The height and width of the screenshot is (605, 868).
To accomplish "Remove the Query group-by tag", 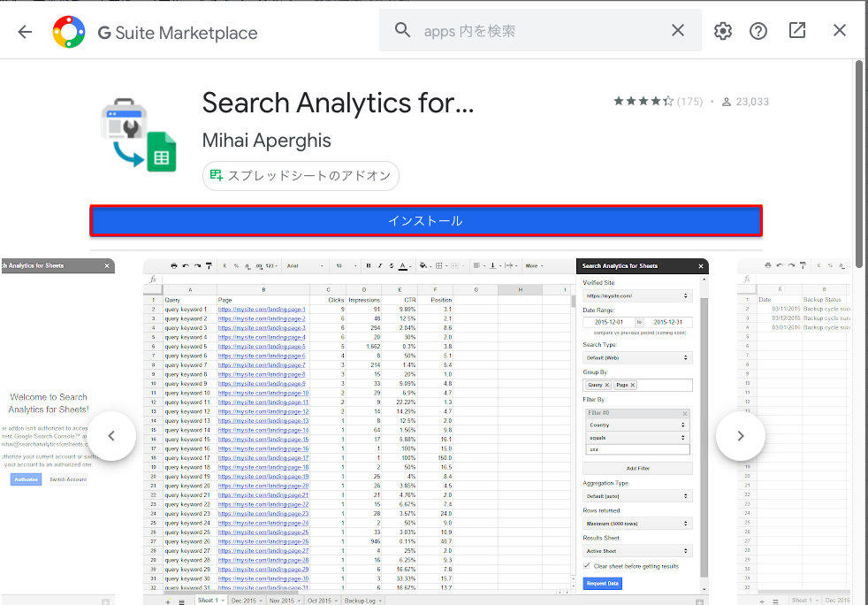I will tap(606, 385).
